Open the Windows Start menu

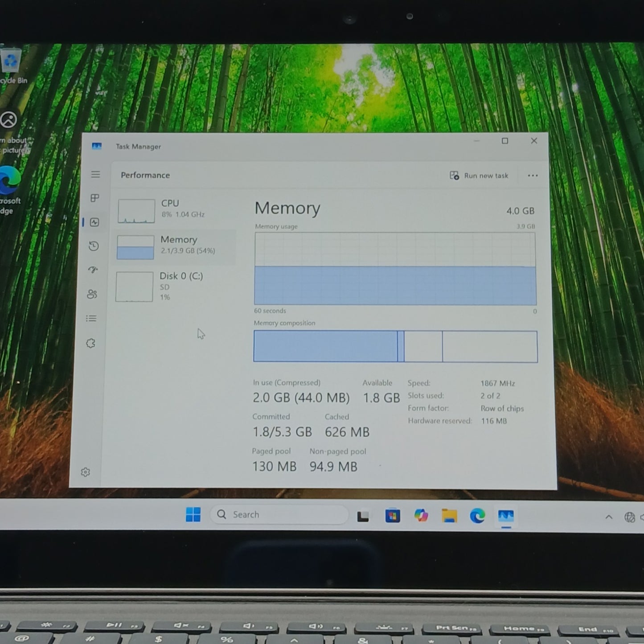(193, 515)
